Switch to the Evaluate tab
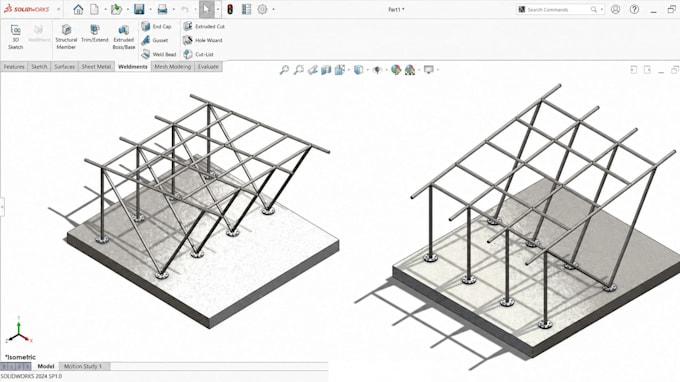 [x=208, y=67]
